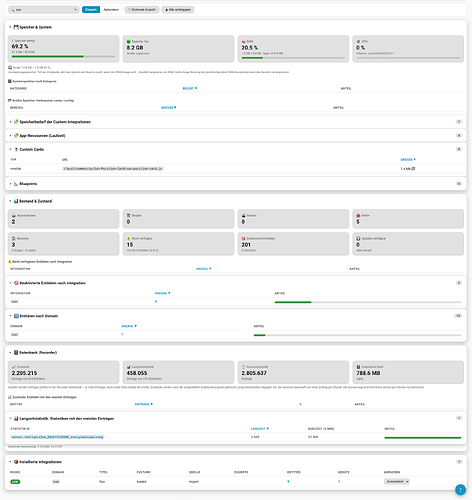Expand 'Speicherbedarf der Custom-Integrationen' section
This screenshot has height=500, width=472.
[x=10, y=122]
